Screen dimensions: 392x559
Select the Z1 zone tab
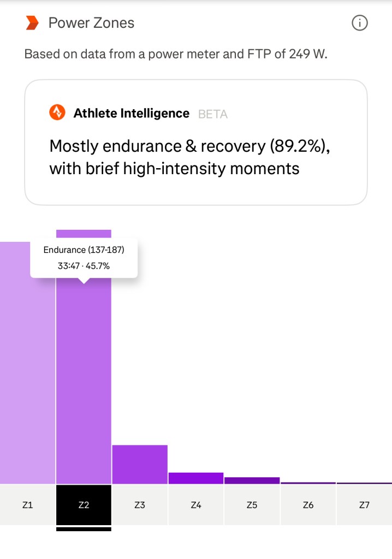(28, 505)
